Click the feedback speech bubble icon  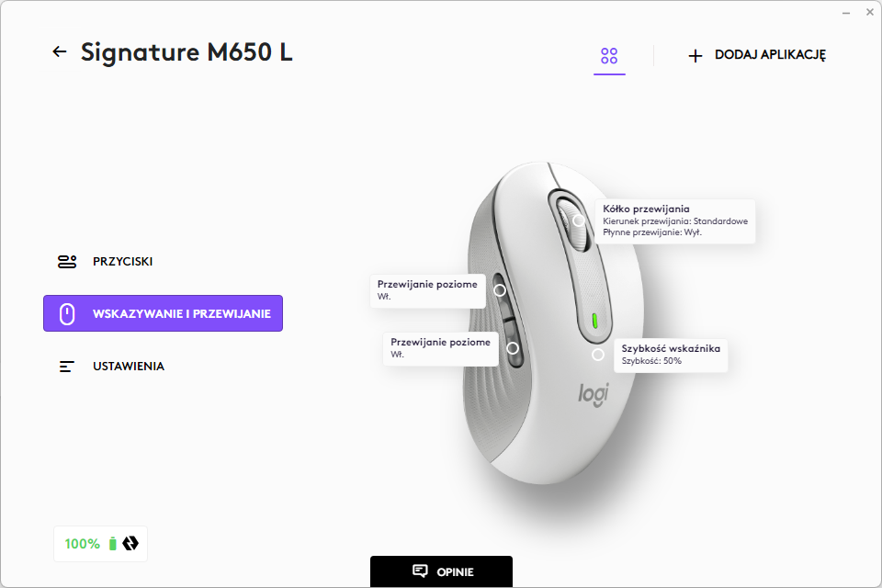[420, 571]
